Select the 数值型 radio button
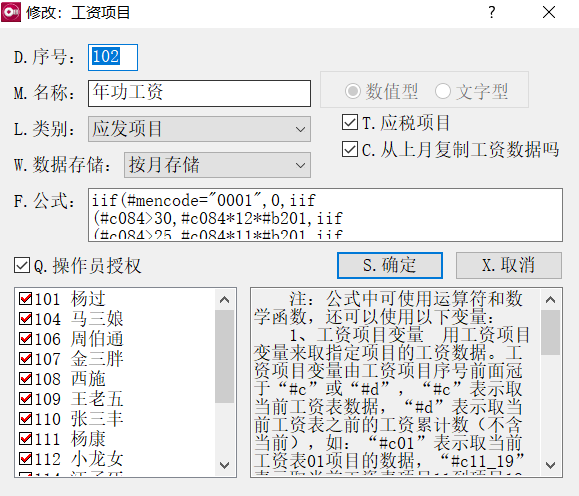Image resolution: width=579 pixels, height=496 pixels. pyautogui.click(x=353, y=91)
